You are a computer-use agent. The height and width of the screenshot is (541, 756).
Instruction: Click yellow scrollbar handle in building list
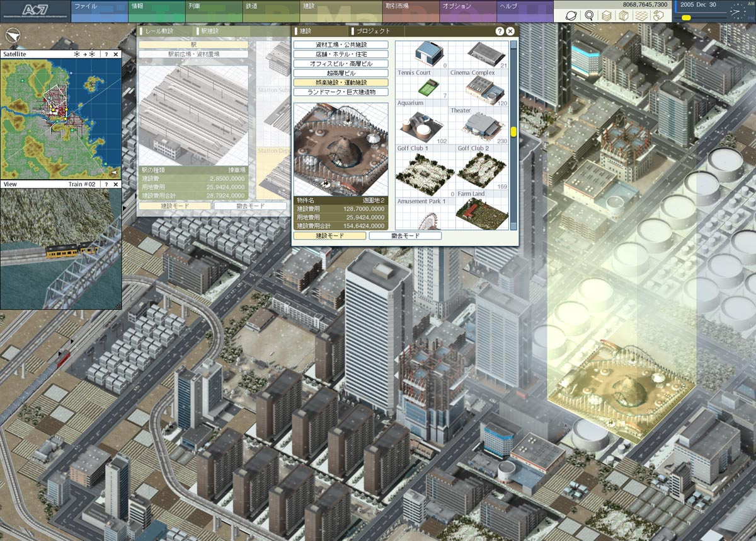[x=513, y=132]
